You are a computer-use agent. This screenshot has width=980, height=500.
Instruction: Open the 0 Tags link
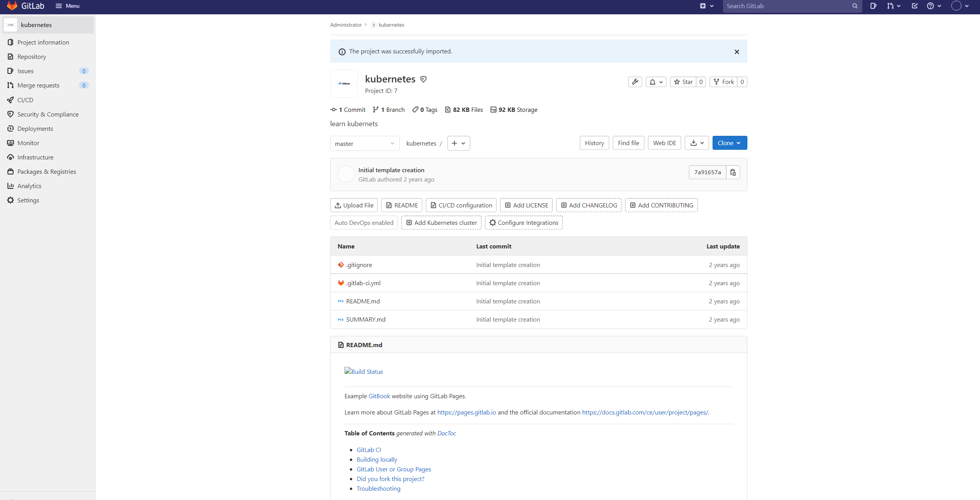click(x=425, y=110)
